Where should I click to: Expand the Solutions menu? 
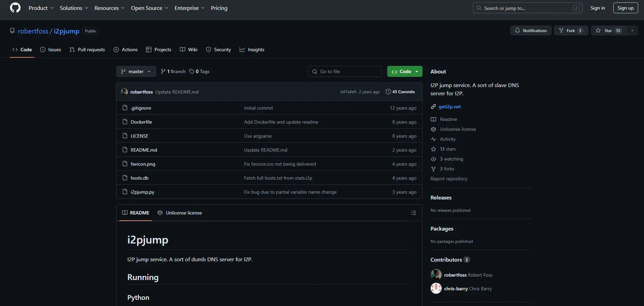[74, 8]
